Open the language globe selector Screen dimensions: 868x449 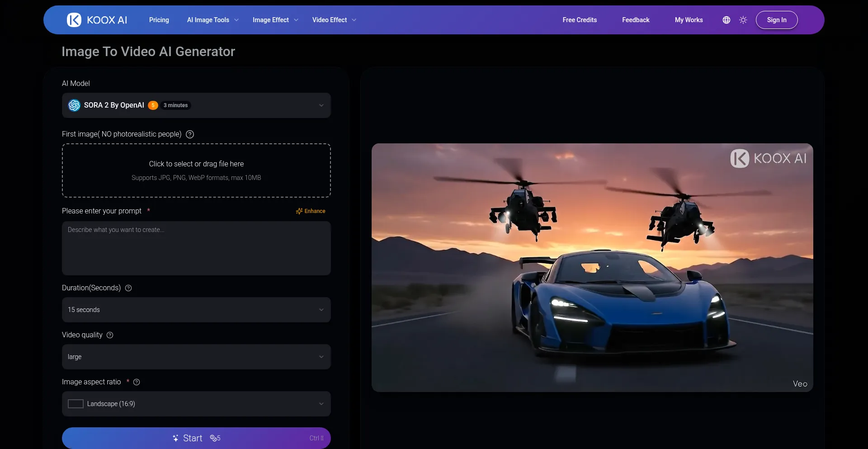tap(726, 20)
